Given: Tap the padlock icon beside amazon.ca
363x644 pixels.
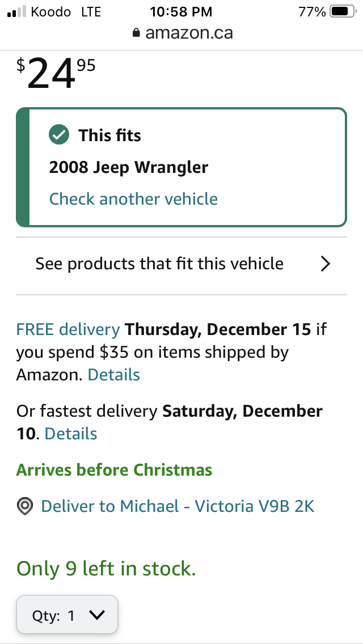Looking at the screenshot, I should pyautogui.click(x=136, y=33).
